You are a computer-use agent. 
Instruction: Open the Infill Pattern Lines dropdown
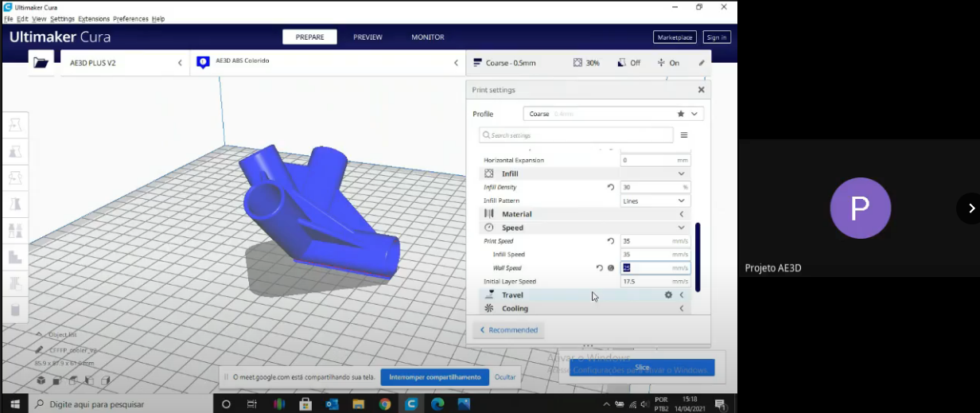tap(655, 201)
